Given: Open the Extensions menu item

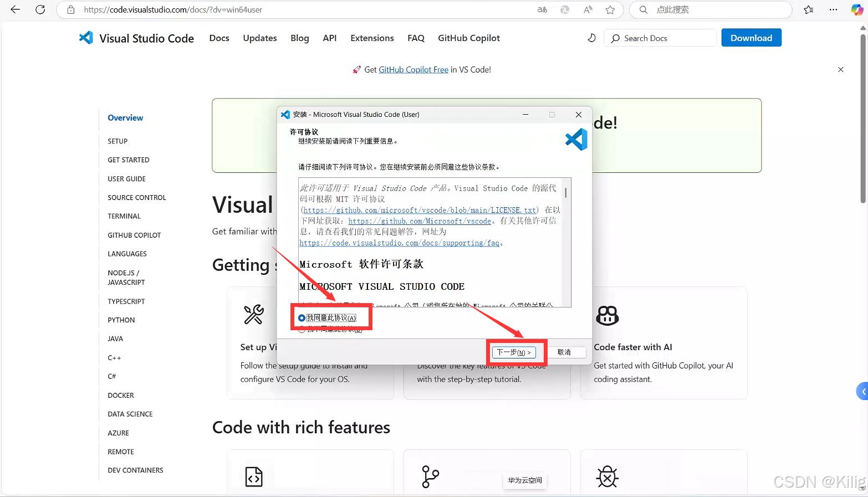Looking at the screenshot, I should 372,38.
